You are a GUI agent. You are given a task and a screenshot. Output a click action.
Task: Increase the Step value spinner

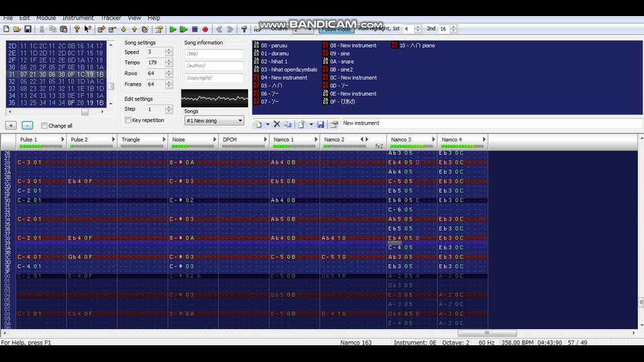pos(169,107)
